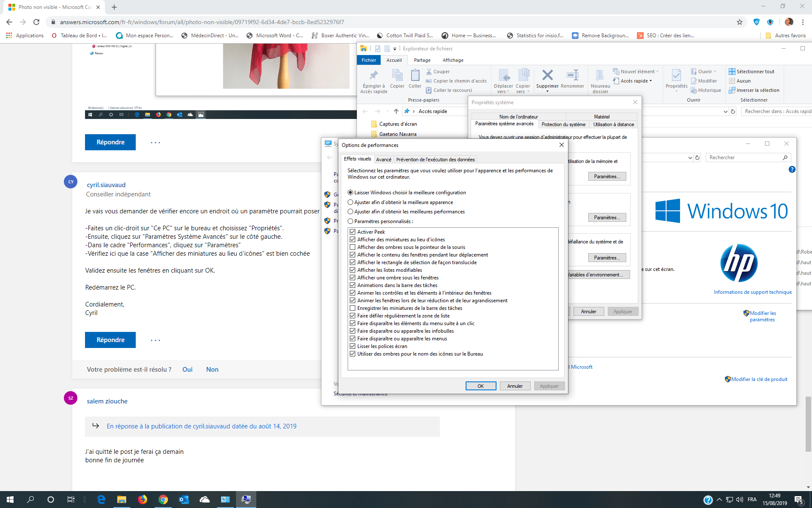Click the Répondre button under Cyril's post
The height and width of the screenshot is (508, 812).
110,340
